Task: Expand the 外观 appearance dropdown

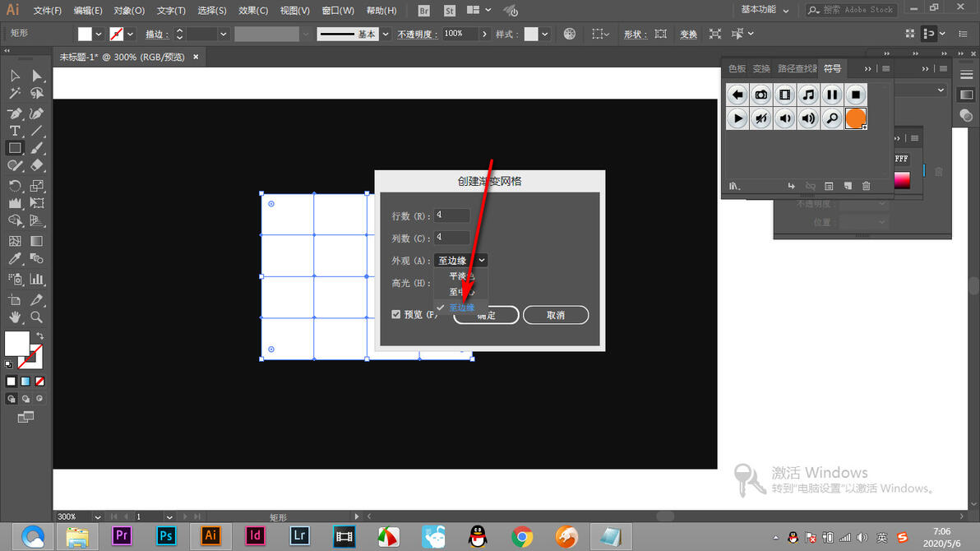Action: (460, 260)
